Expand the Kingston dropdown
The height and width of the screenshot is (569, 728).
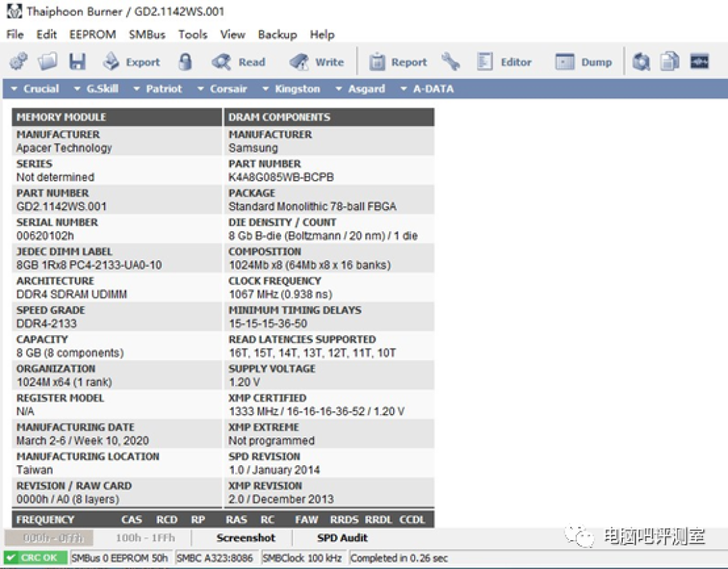tap(292, 89)
